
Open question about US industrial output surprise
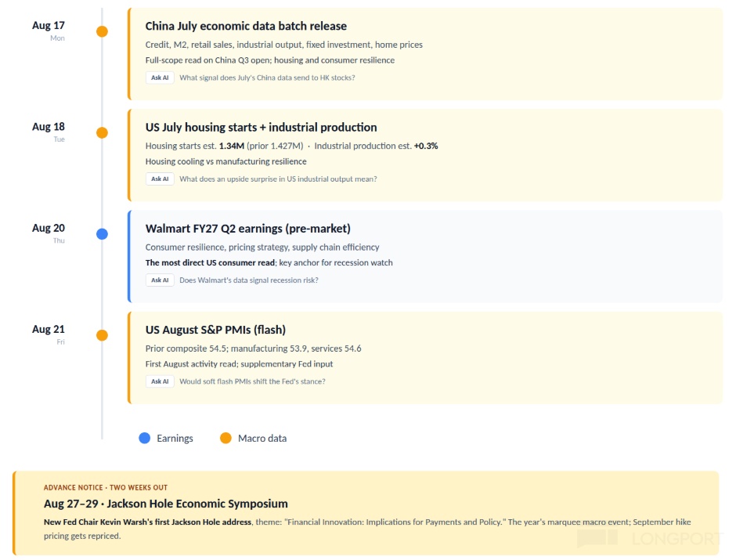278,179
